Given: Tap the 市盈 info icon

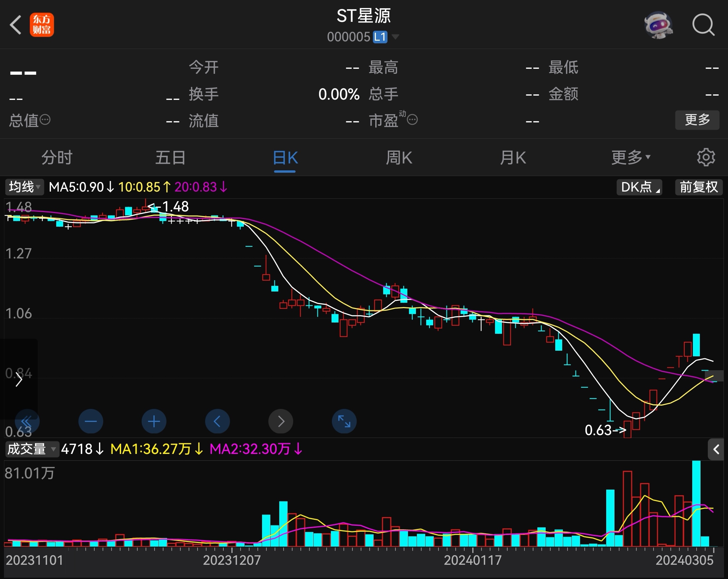Looking at the screenshot, I should coord(412,119).
